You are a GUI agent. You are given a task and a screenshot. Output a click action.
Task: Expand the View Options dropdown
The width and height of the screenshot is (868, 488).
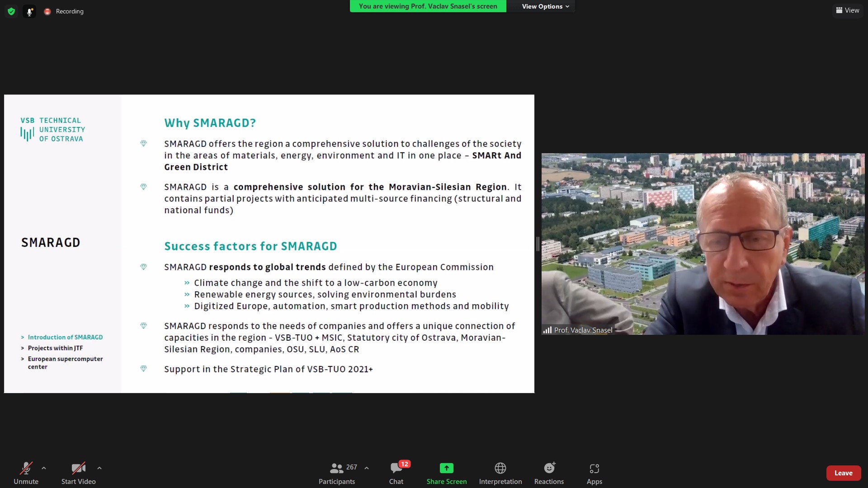[545, 6]
